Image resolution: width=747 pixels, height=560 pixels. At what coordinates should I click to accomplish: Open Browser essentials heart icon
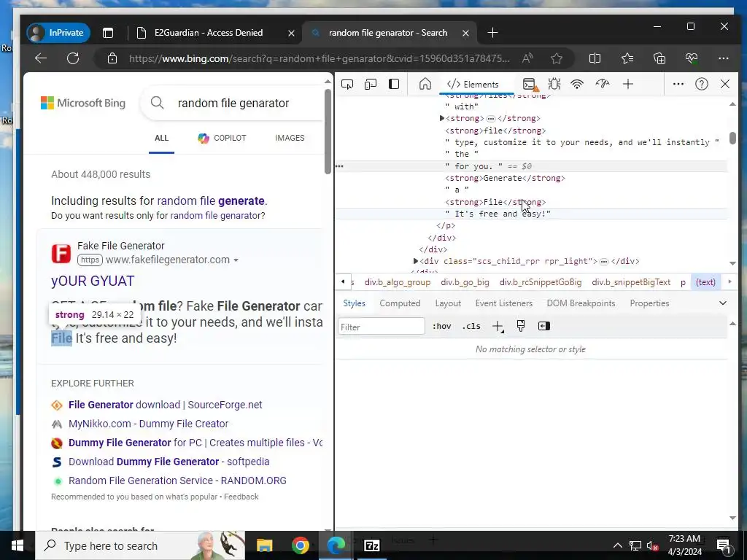point(692,58)
